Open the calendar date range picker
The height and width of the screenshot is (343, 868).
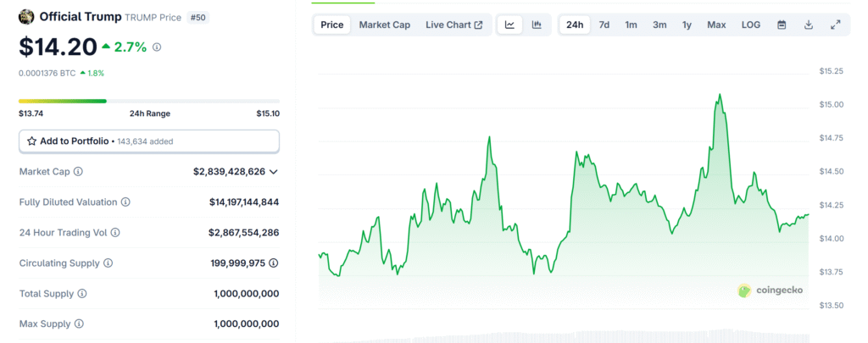point(782,25)
